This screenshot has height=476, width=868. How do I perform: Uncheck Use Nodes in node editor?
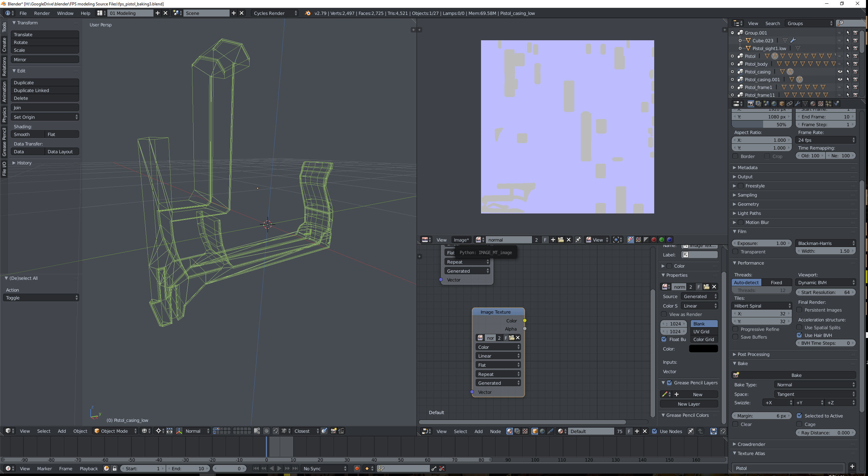point(655,431)
